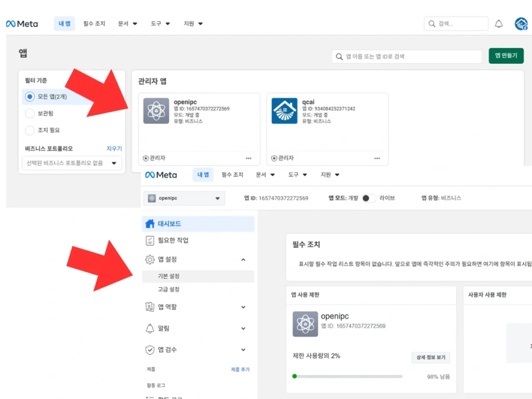The image size is (532, 399).
Task: Open 필수 조치 in the dashboard window header
Action: [x=232, y=175]
